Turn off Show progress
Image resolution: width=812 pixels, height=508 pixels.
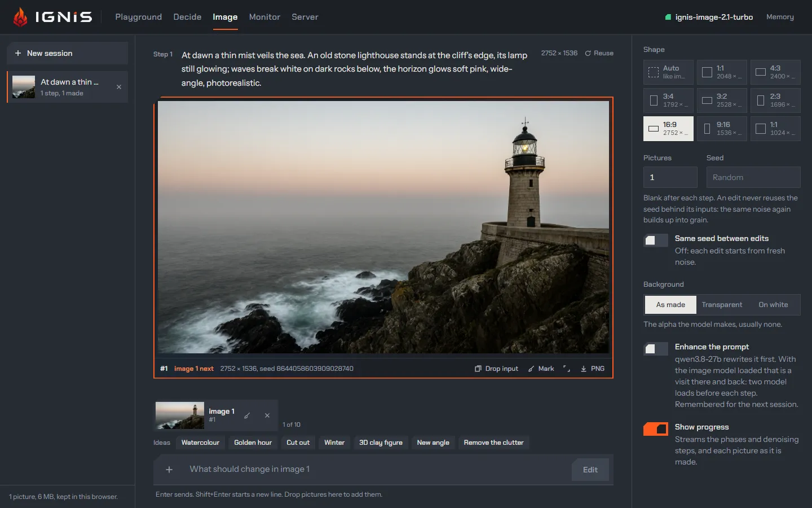click(656, 429)
